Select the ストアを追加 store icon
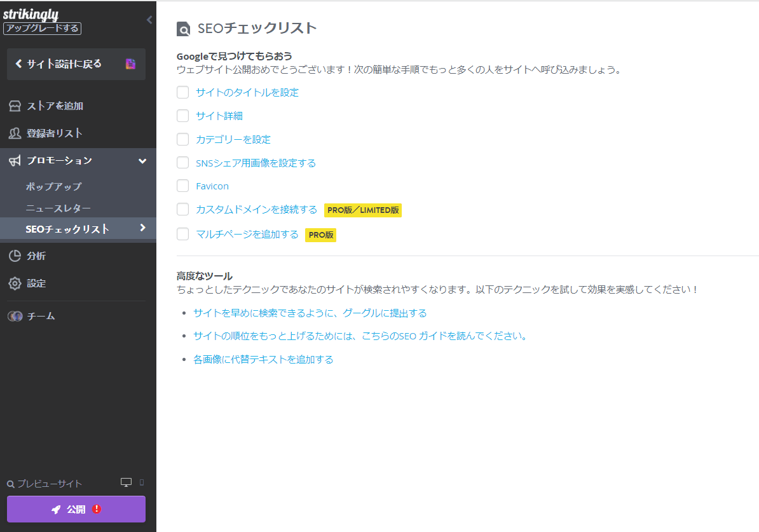The height and width of the screenshot is (532, 759). point(15,106)
